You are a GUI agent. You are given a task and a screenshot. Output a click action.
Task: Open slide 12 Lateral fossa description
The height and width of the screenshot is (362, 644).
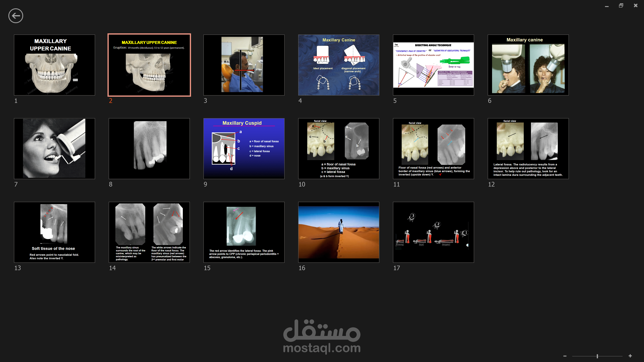pyautogui.click(x=528, y=149)
